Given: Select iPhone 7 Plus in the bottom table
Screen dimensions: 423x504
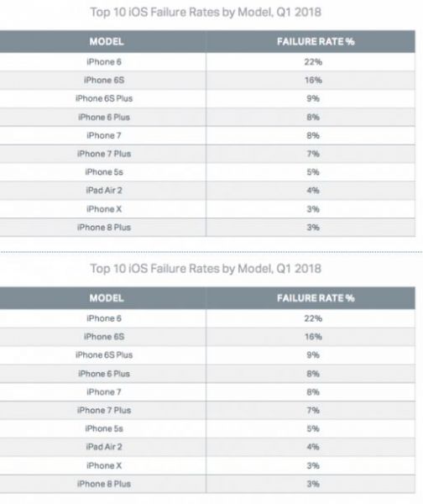Looking at the screenshot, I should [104, 410].
